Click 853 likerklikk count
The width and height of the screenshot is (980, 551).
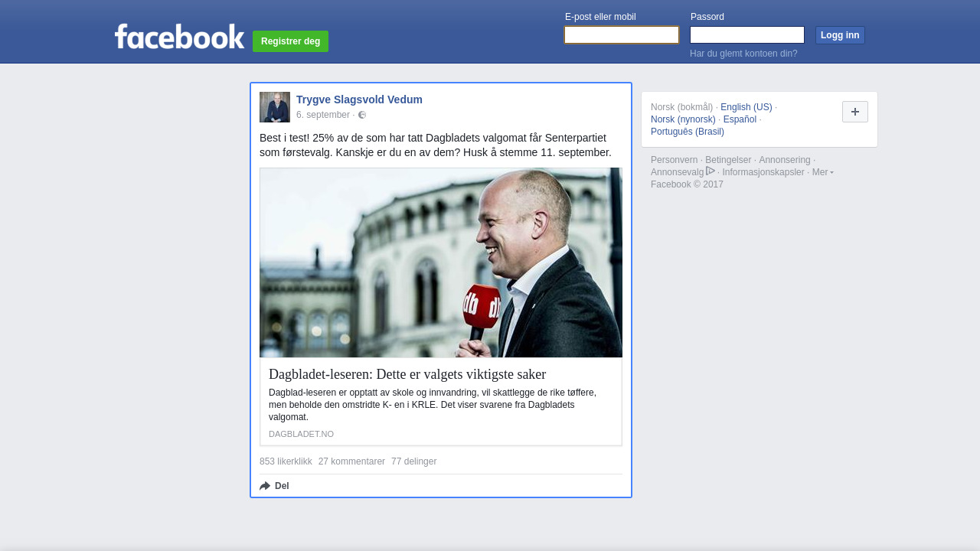(x=286, y=461)
